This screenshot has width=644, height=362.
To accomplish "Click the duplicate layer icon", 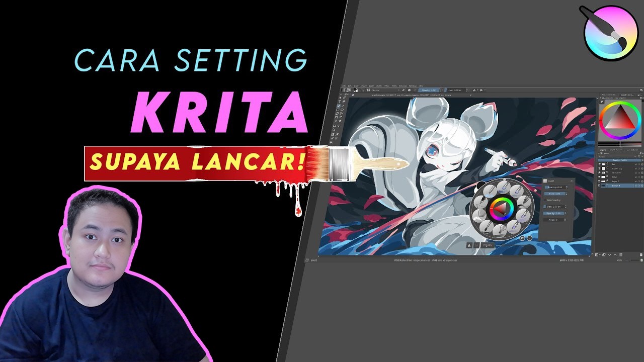I will [x=604, y=255].
